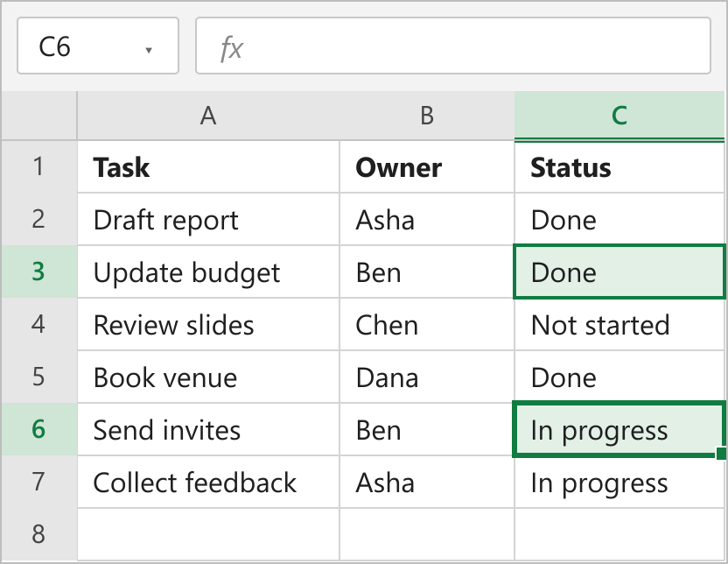Select column C header
The image size is (728, 564).
(619, 116)
